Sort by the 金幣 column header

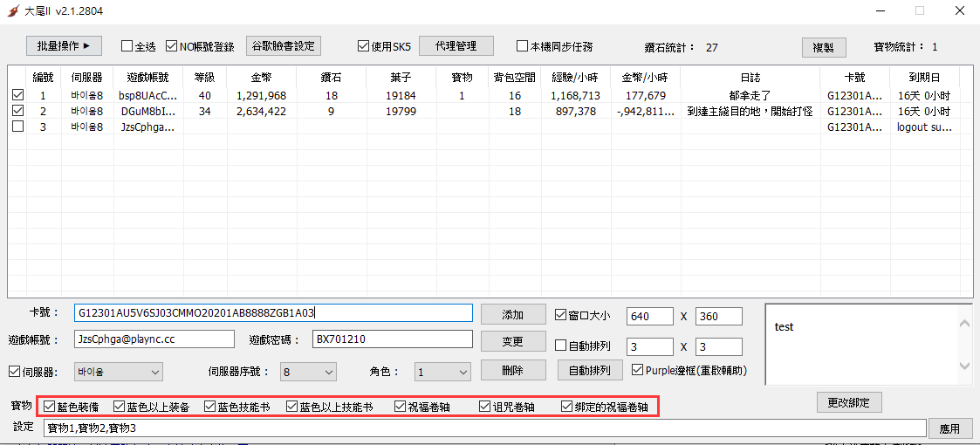[261, 78]
